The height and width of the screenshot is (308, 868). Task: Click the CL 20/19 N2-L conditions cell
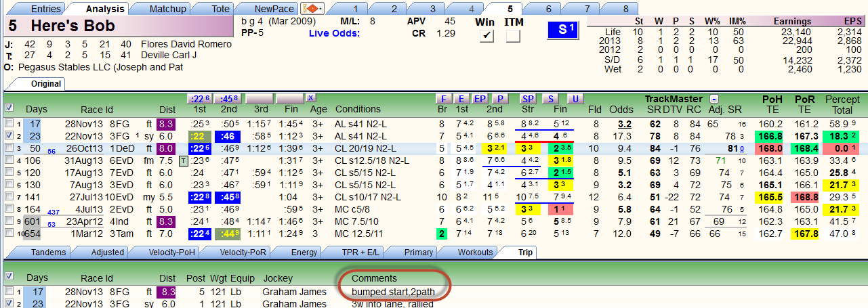[367, 148]
